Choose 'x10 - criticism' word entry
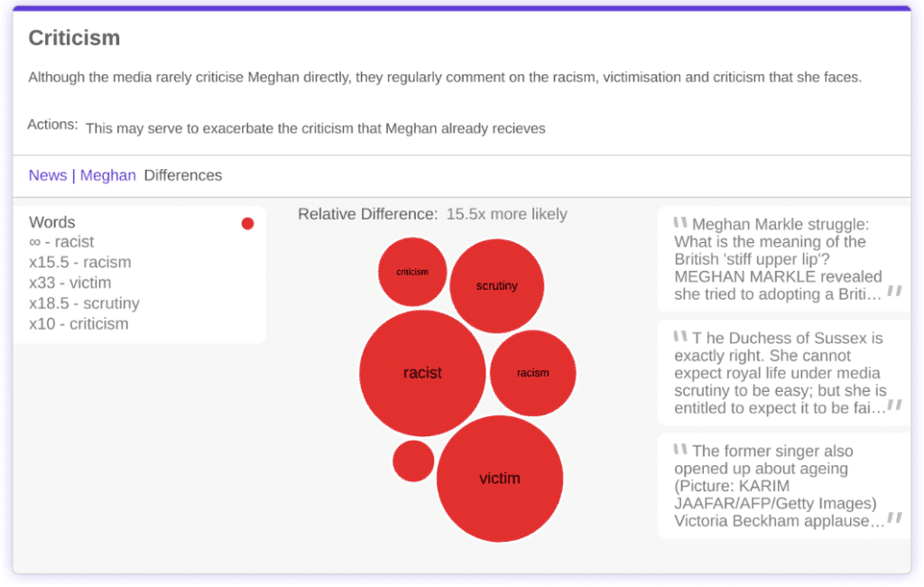 coord(79,324)
